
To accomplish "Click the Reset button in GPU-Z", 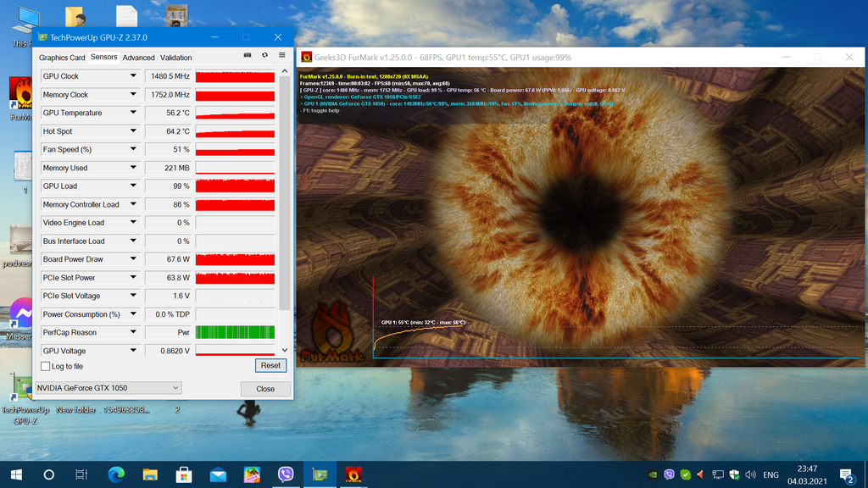I will 270,366.
